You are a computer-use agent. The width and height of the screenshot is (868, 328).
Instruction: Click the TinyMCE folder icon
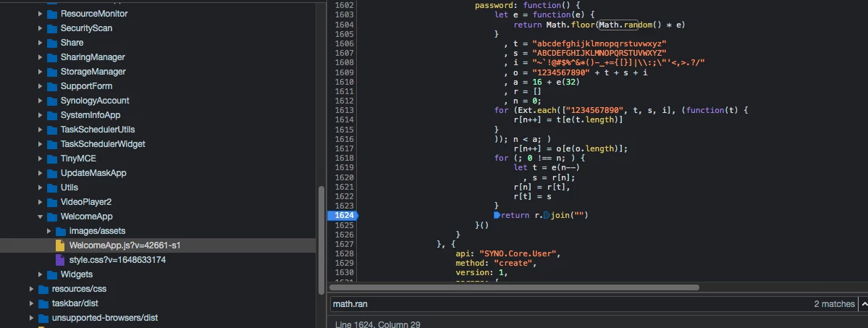(x=51, y=159)
